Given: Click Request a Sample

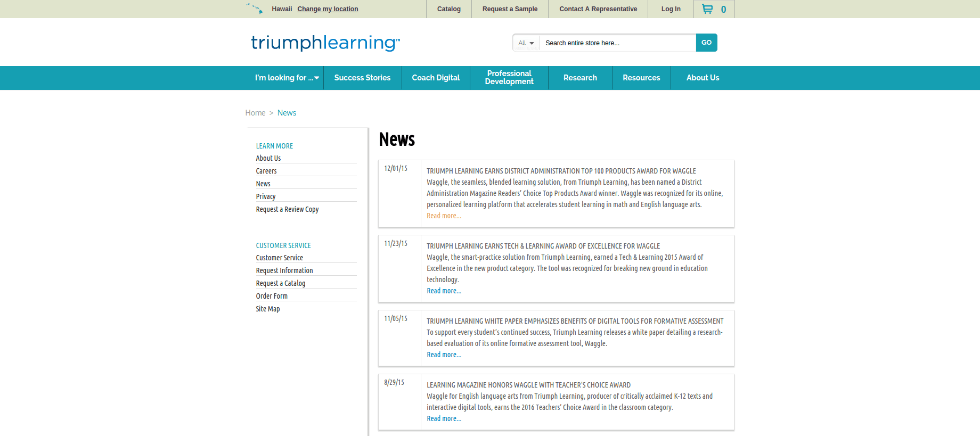Looking at the screenshot, I should point(510,9).
